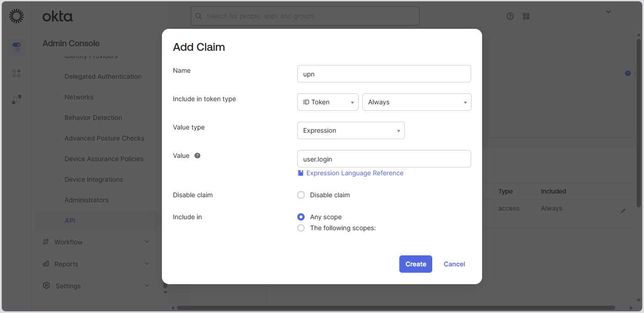Click the book icon beside Expression Language Reference
644x313 pixels.
coord(301,173)
